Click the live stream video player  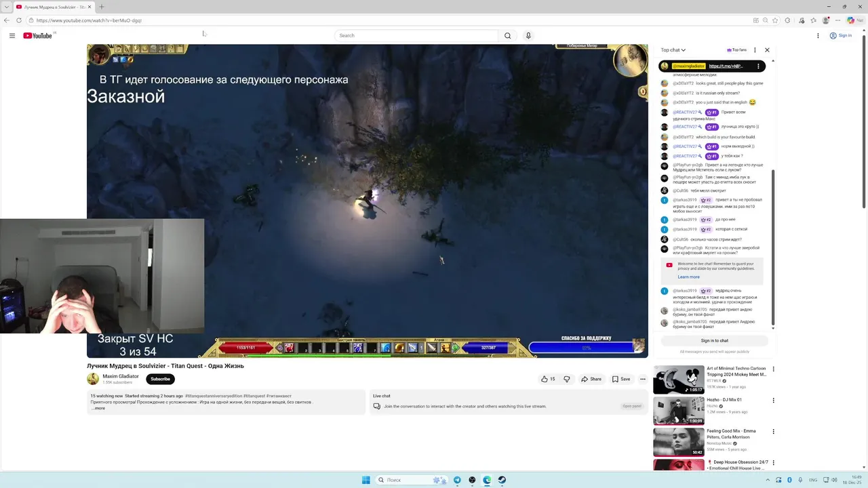(x=367, y=201)
